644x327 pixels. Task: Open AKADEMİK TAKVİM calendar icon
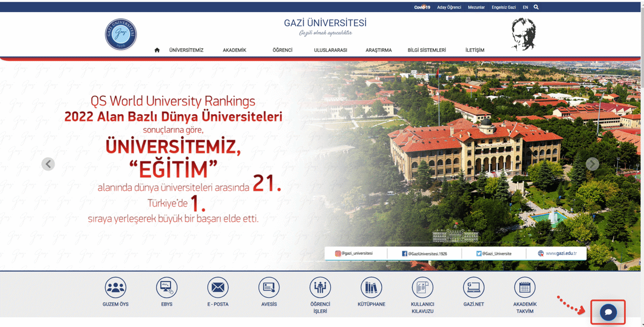point(525,287)
